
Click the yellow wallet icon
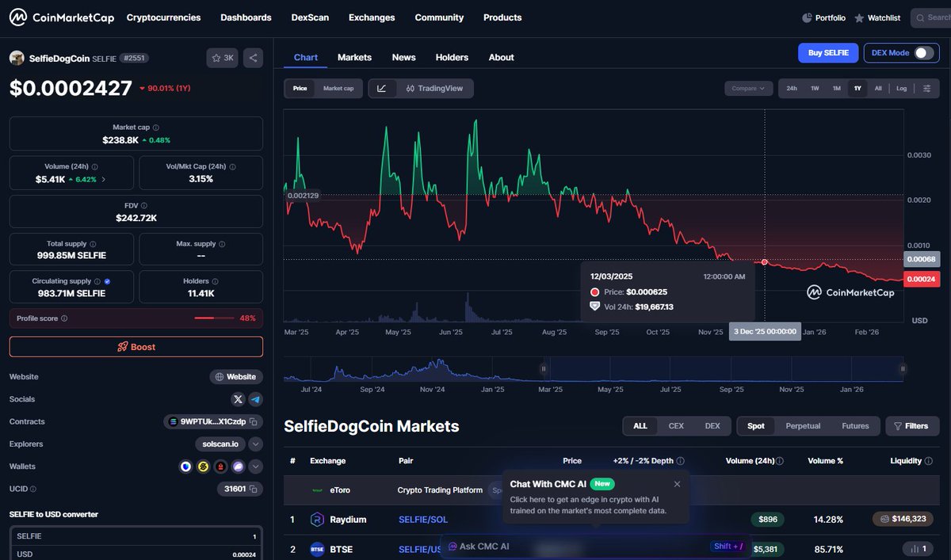[x=204, y=467]
